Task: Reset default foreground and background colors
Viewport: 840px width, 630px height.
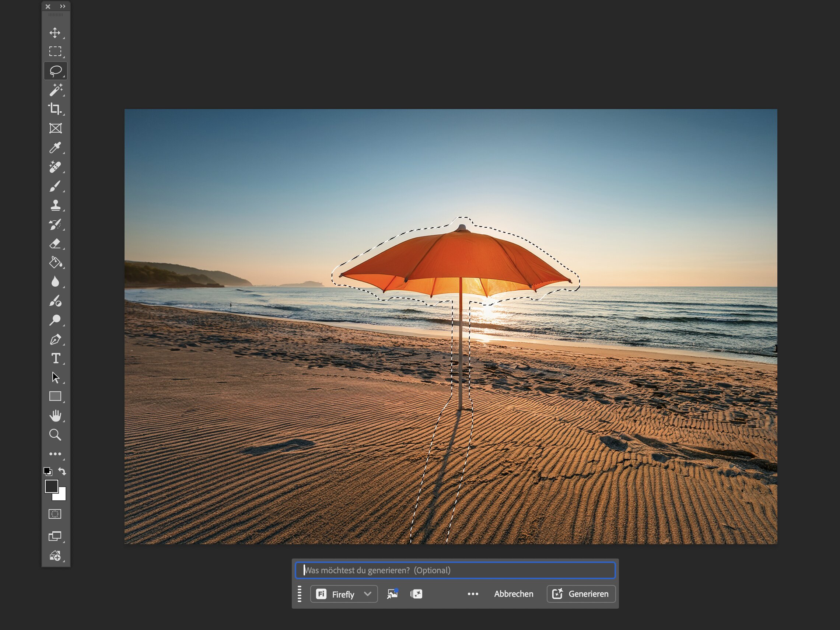Action: pyautogui.click(x=48, y=472)
